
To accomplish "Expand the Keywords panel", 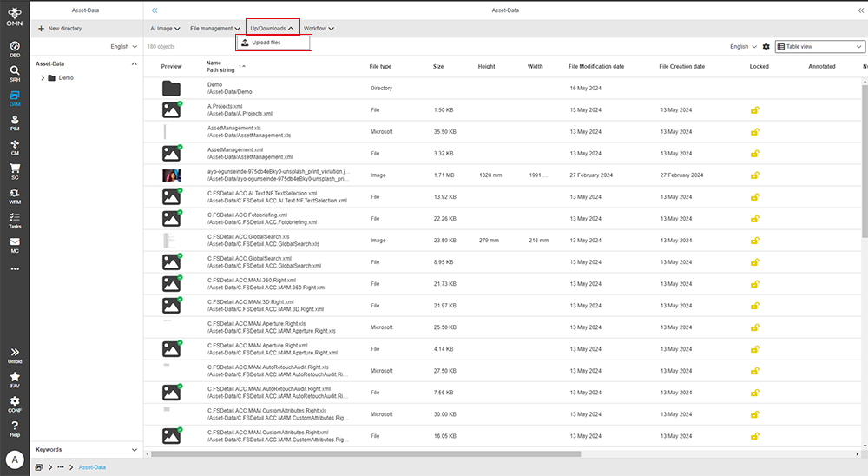I will click(134, 450).
